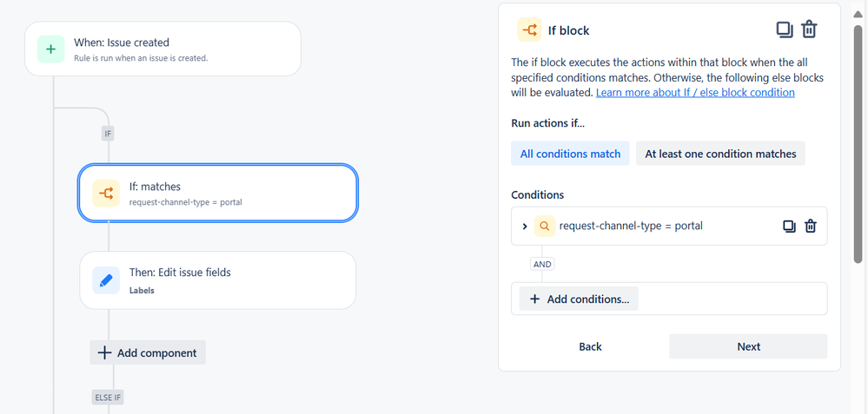The width and height of the screenshot is (868, 414).
Task: Open the When: Issue created trigger
Action: pos(169,49)
